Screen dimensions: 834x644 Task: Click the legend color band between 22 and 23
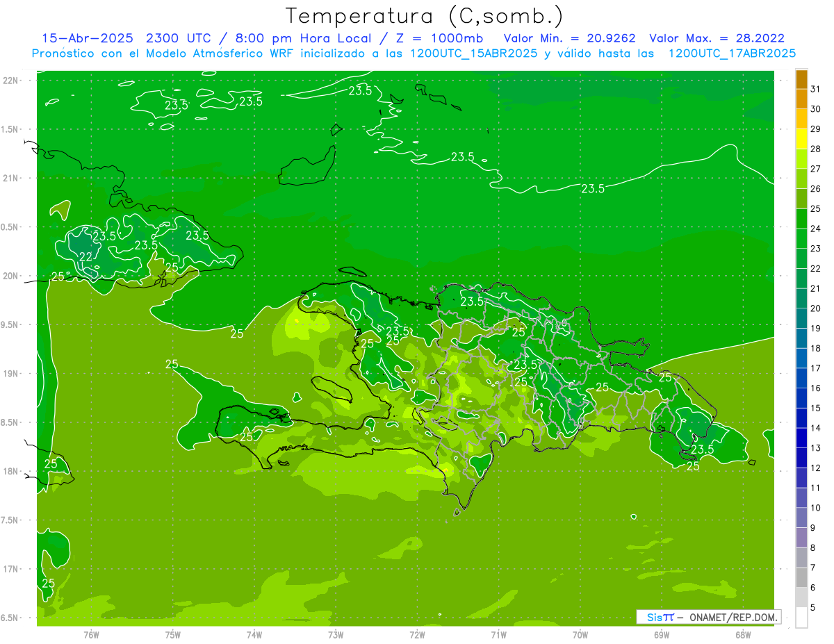(x=801, y=258)
